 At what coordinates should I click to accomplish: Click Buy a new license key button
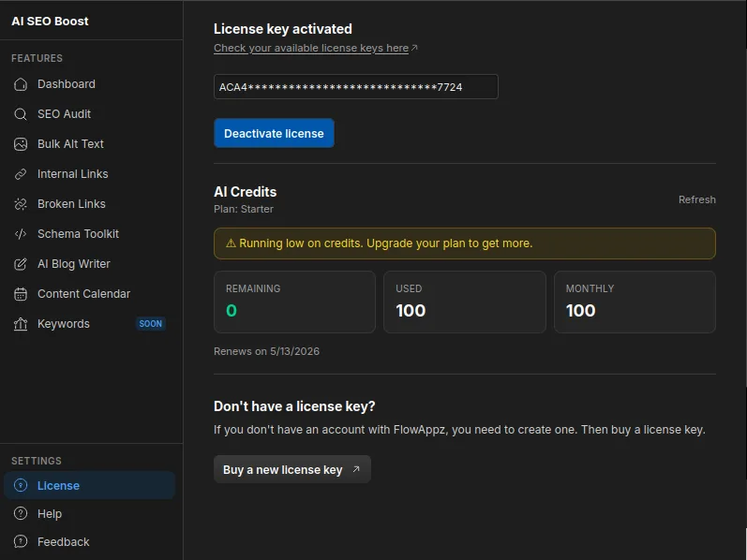pyautogui.click(x=292, y=469)
